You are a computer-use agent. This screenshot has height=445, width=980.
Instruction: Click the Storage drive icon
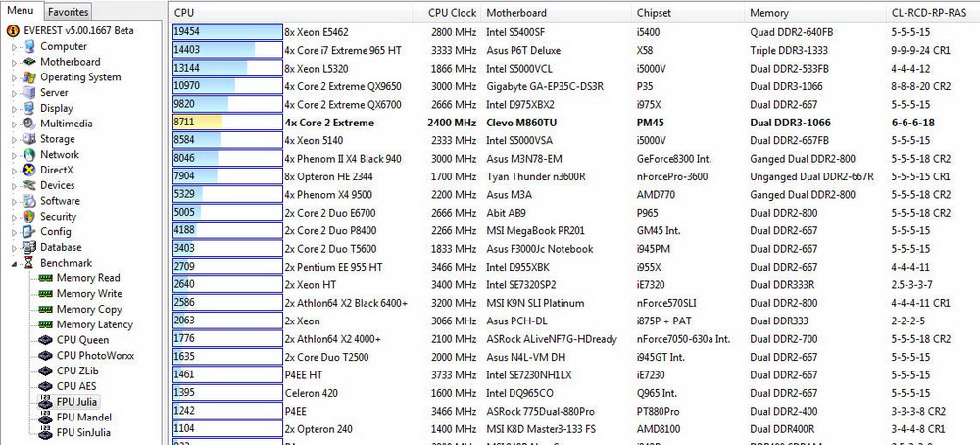(28, 139)
